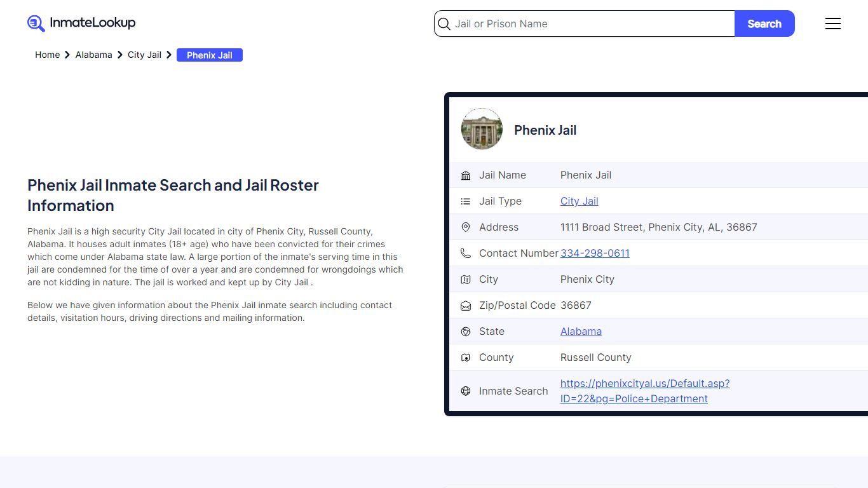Viewport: 868px width, 488px height.
Task: Click the State globe icon
Action: [466, 332]
